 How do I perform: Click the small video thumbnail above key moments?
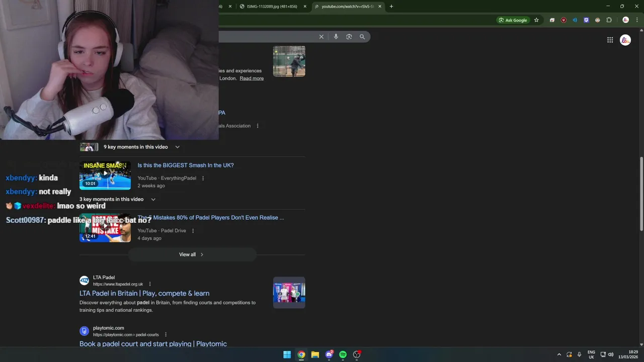pos(89,147)
